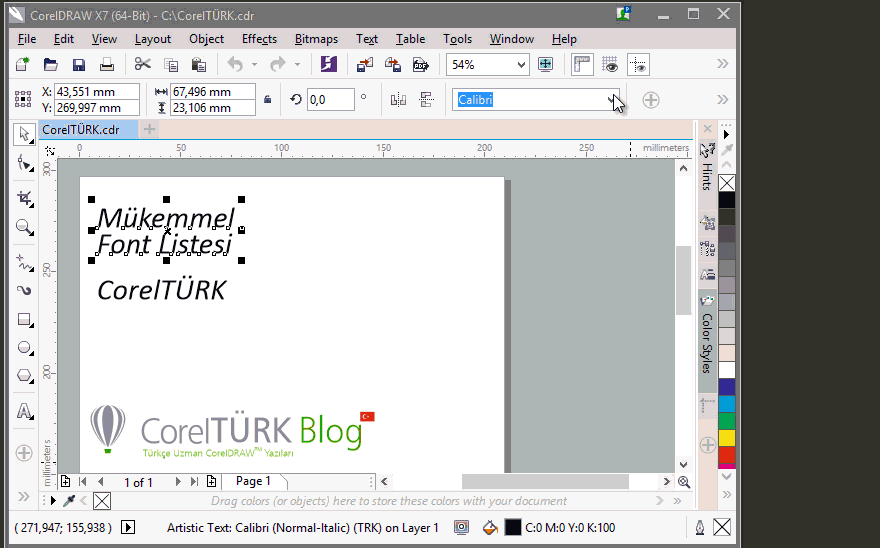Select the Ellipse tool

point(24,348)
